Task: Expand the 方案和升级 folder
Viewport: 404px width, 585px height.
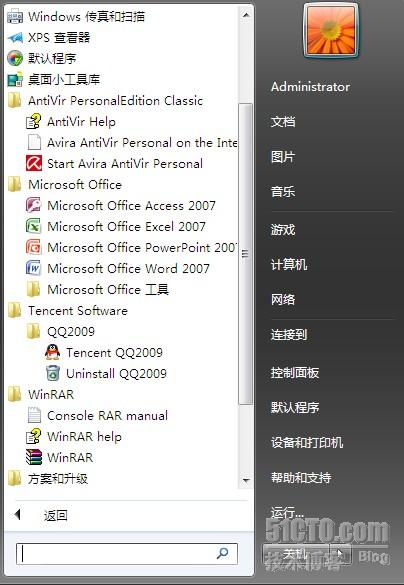Action: (x=48, y=478)
